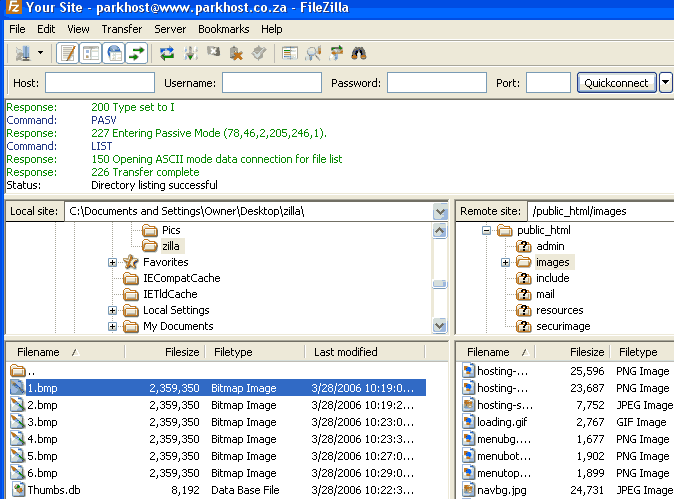Toggle remote directory tree display

[114, 53]
